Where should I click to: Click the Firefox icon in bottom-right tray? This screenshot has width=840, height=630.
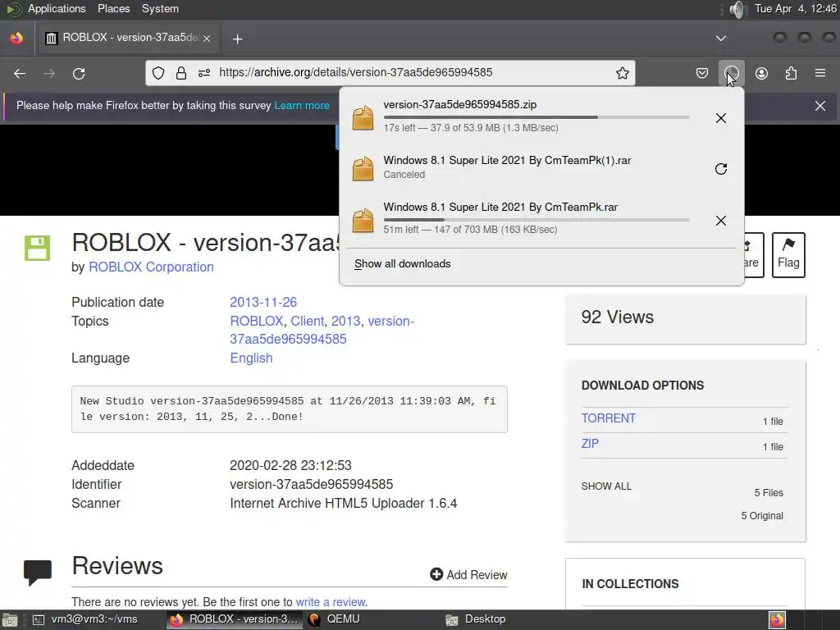pyautogui.click(x=777, y=620)
